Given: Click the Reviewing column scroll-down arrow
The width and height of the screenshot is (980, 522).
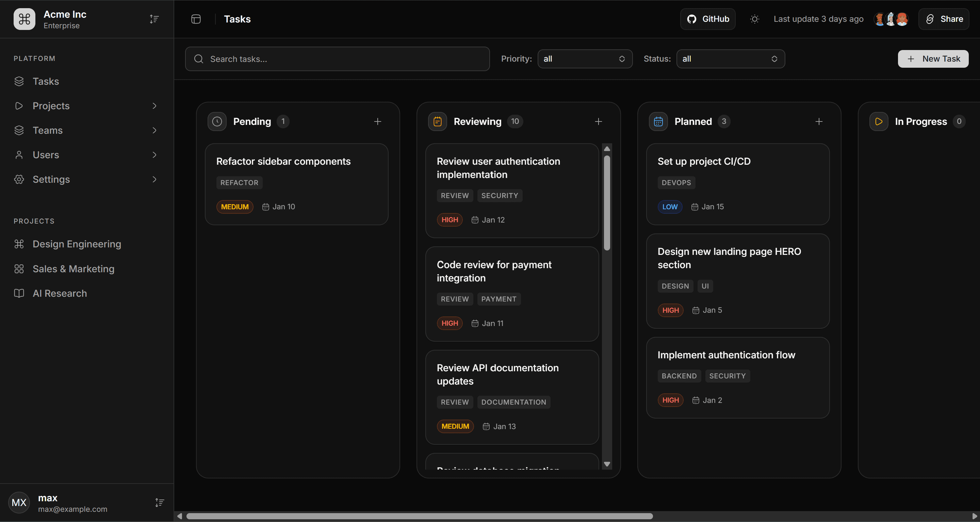Looking at the screenshot, I should point(607,464).
